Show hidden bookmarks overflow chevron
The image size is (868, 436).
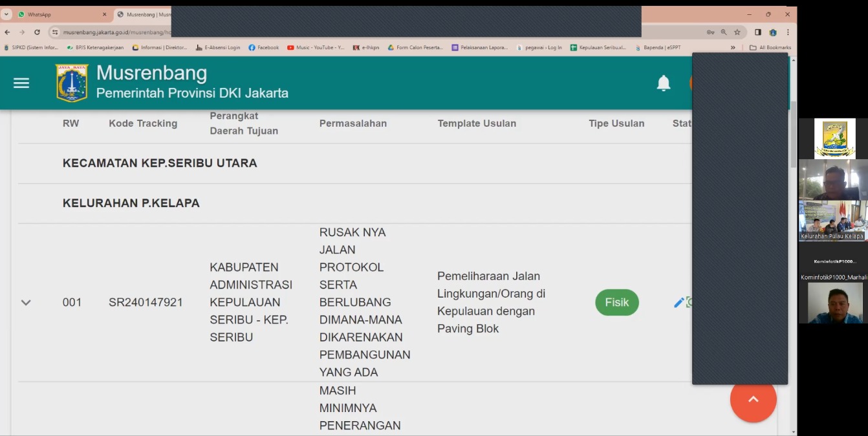click(x=733, y=47)
